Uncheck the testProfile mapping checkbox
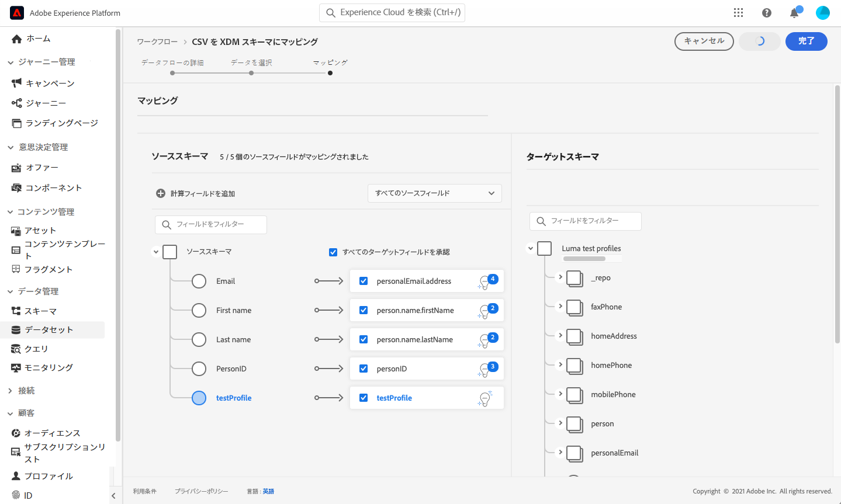This screenshot has width=841, height=504. (364, 398)
